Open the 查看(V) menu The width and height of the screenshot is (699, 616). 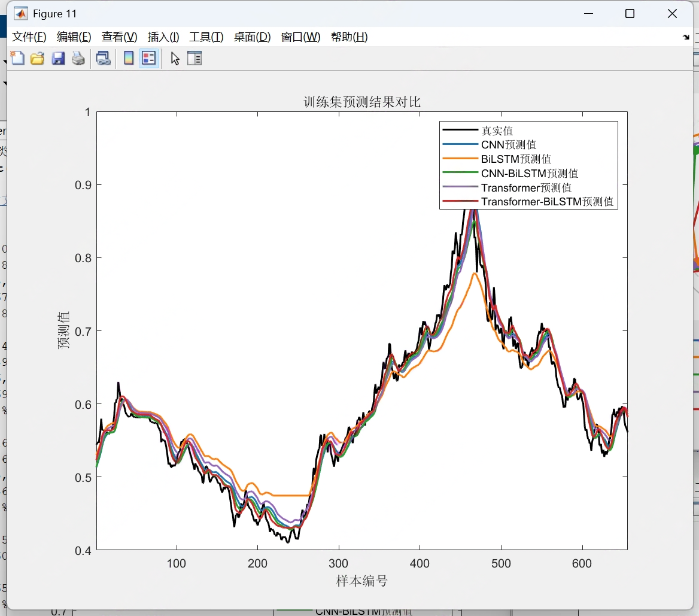120,37
